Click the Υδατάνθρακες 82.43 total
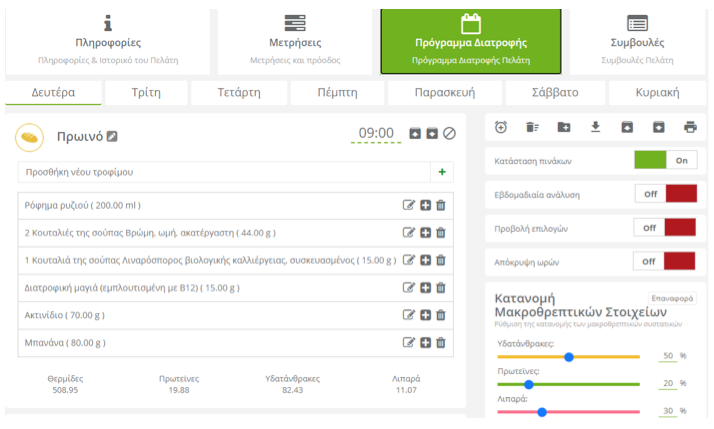This screenshot has height=429, width=714. point(292,390)
